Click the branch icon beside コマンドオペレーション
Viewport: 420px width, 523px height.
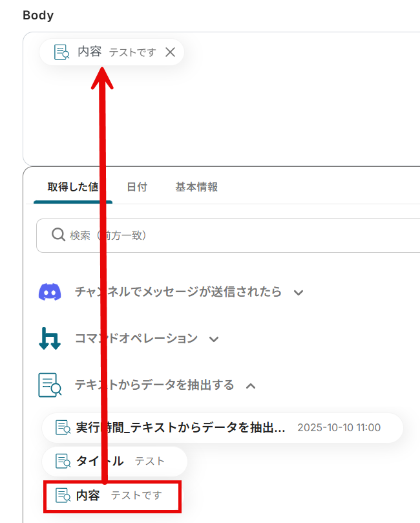[x=50, y=339]
